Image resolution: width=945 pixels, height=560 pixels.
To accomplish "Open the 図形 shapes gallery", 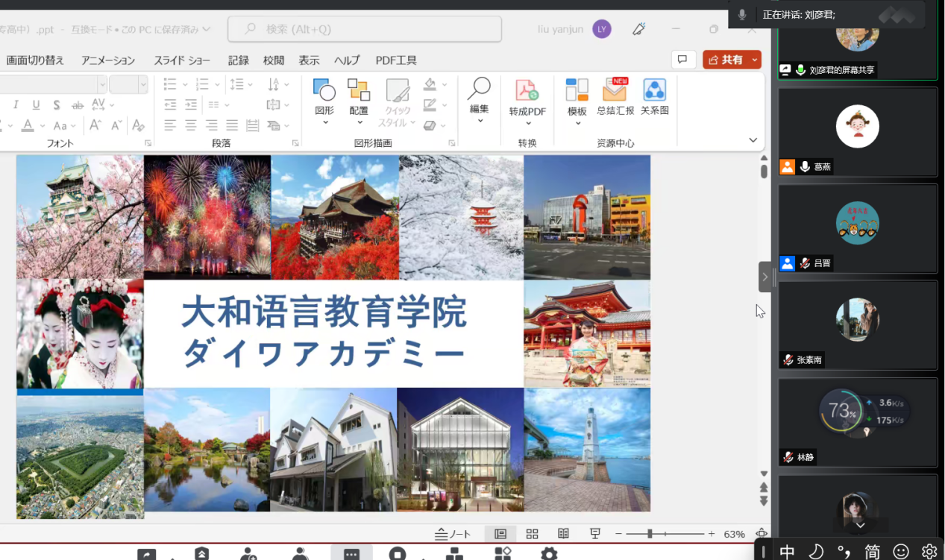I will coord(324,91).
